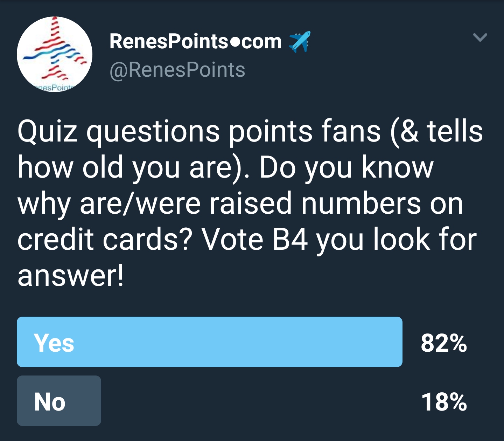Image resolution: width=504 pixels, height=441 pixels.
Task: Click the cropped 'nesPoint' text in the avatar
Action: point(54,87)
